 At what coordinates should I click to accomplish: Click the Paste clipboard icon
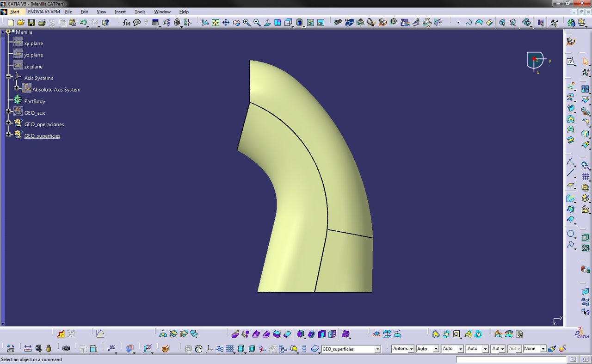pos(73,22)
